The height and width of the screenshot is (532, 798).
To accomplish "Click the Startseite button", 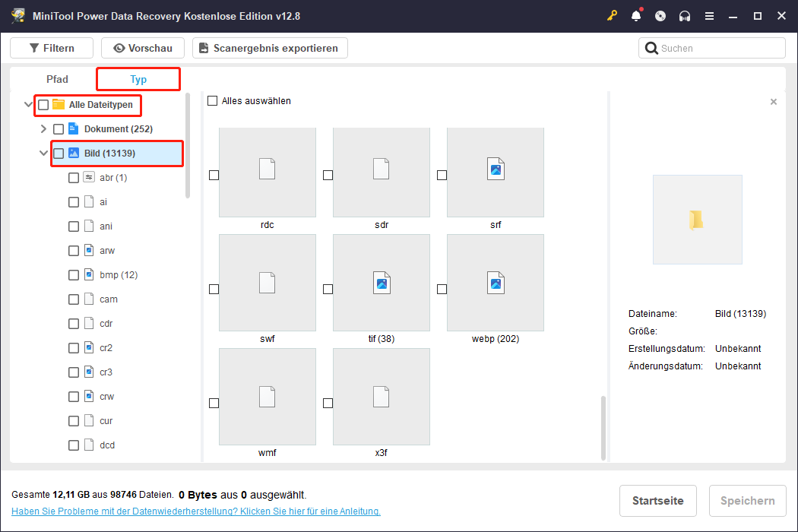I will (x=657, y=500).
